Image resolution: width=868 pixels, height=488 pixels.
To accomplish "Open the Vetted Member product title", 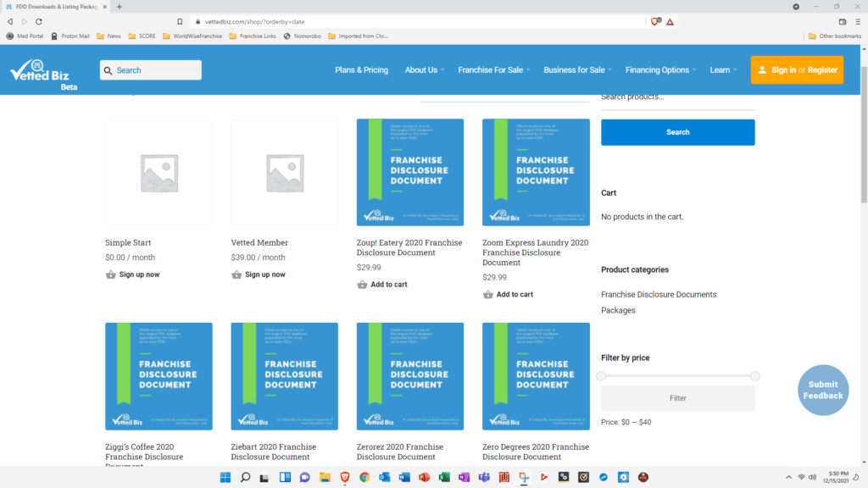I will 259,242.
